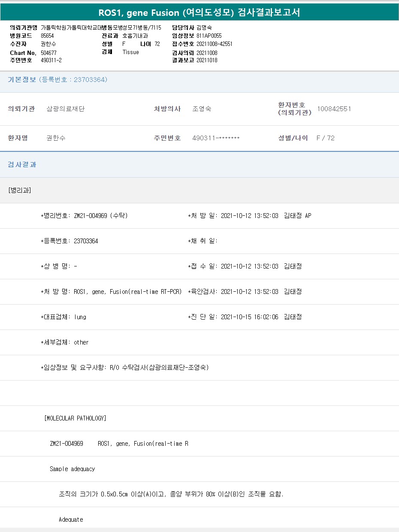Select prescription name 'ROS1, gene, Fusion(real-time RT-PCR)'

[127, 292]
